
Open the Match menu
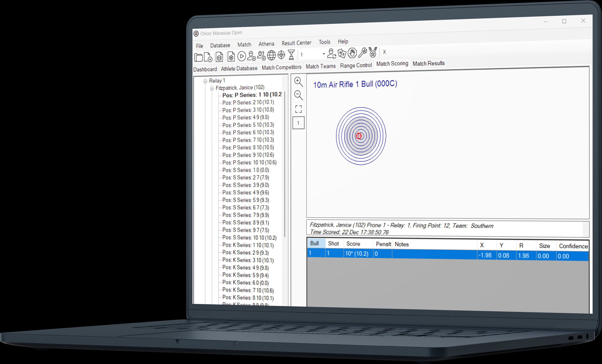pos(244,44)
